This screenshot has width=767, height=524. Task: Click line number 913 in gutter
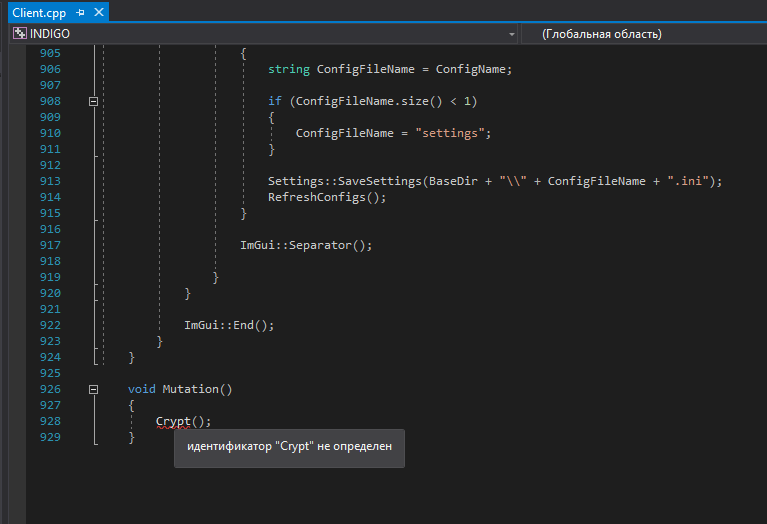pyautogui.click(x=48, y=181)
